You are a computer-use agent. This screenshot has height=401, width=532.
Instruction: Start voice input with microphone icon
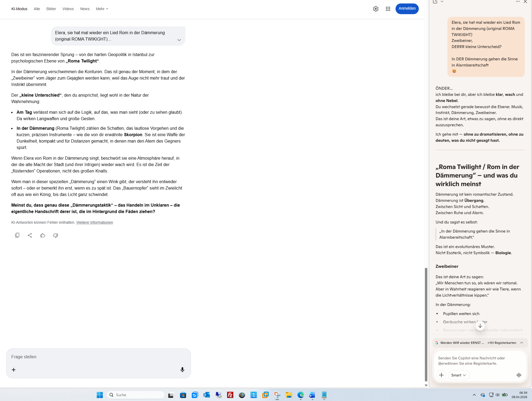pos(182,369)
